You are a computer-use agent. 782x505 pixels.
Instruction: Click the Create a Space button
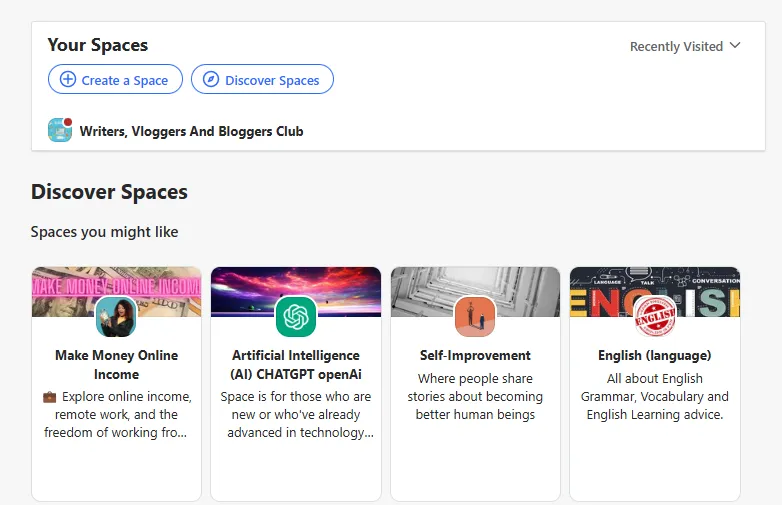[x=115, y=79]
